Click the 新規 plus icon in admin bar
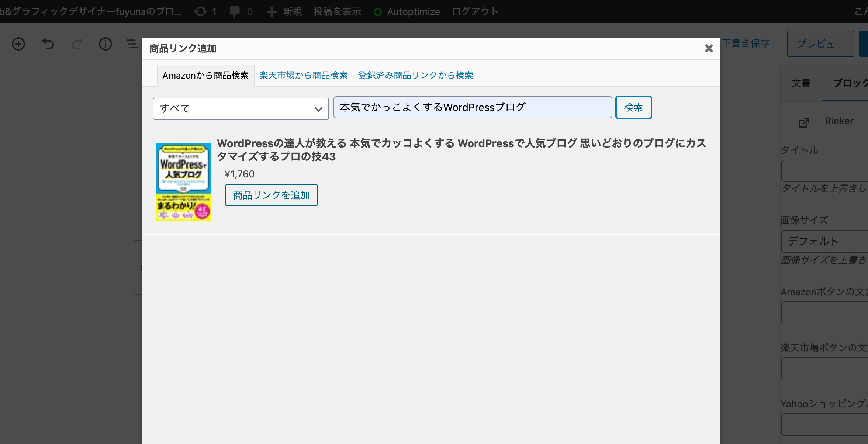This screenshot has width=868, height=444. coord(272,12)
